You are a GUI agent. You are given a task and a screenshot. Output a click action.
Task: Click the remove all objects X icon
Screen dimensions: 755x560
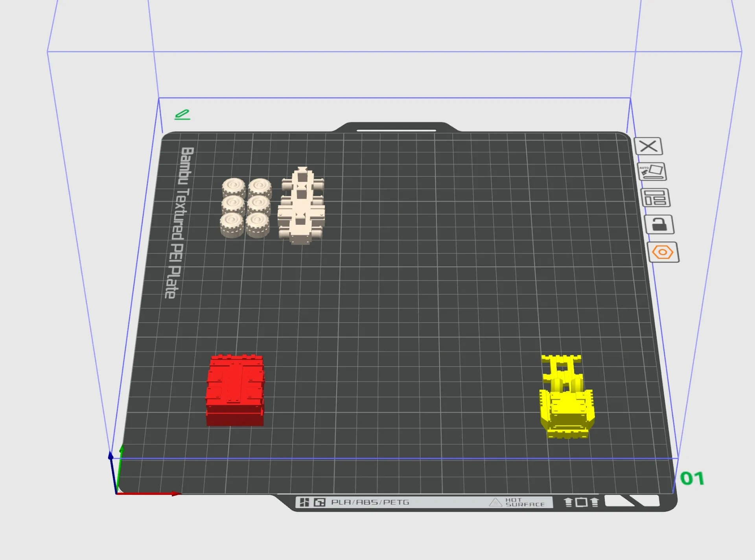[x=648, y=147]
